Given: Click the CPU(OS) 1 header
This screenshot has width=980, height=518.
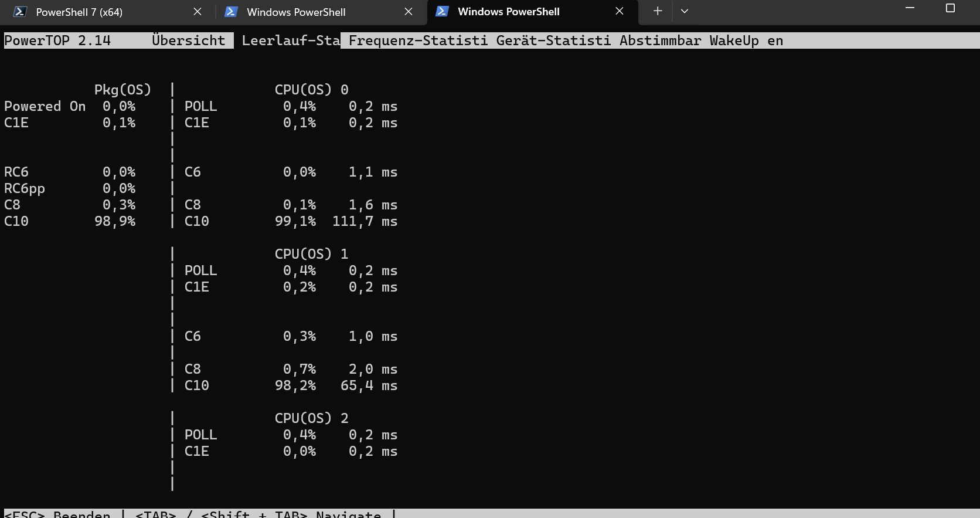Looking at the screenshot, I should pos(311,254).
